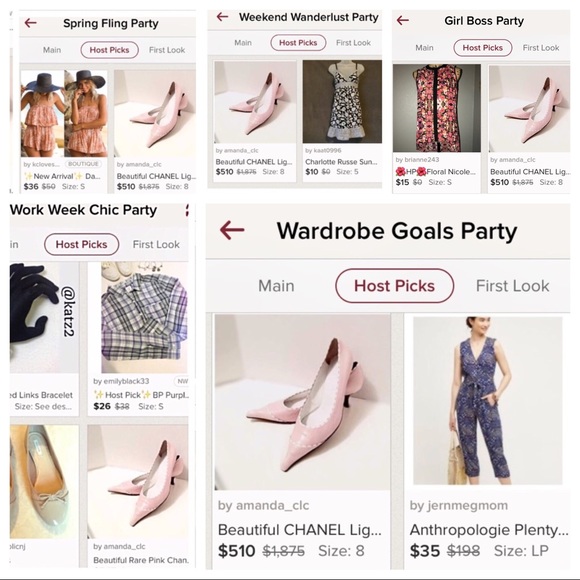Switch to Main tab in Girl Boss Party

(424, 48)
